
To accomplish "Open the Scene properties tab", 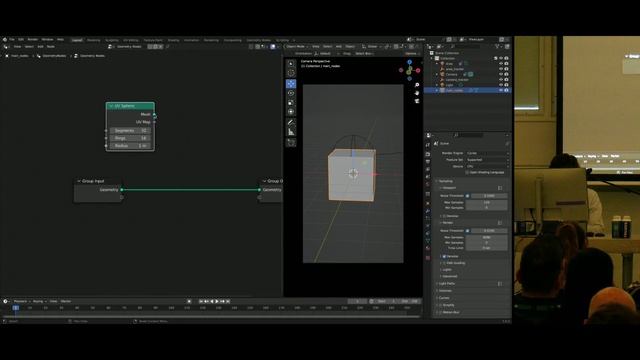I will (x=428, y=177).
